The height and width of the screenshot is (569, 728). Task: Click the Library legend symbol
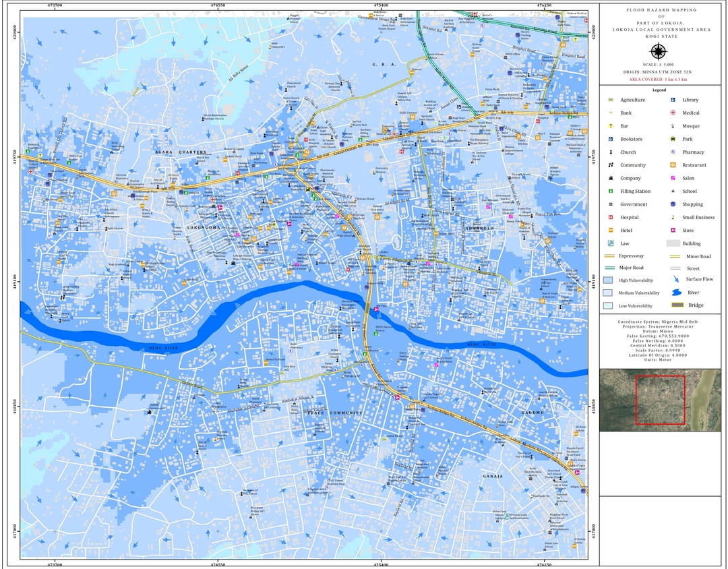click(x=673, y=100)
